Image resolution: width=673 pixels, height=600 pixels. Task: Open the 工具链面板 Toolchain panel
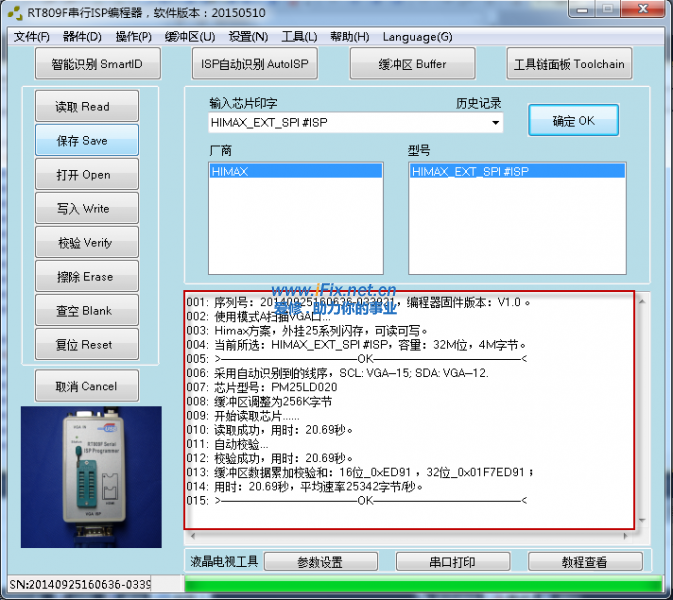pos(568,64)
